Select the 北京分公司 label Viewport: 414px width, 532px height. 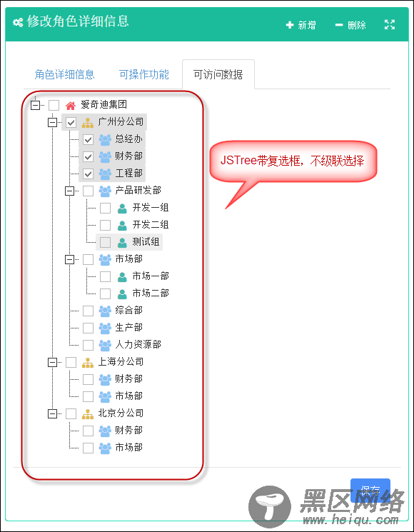point(121,413)
